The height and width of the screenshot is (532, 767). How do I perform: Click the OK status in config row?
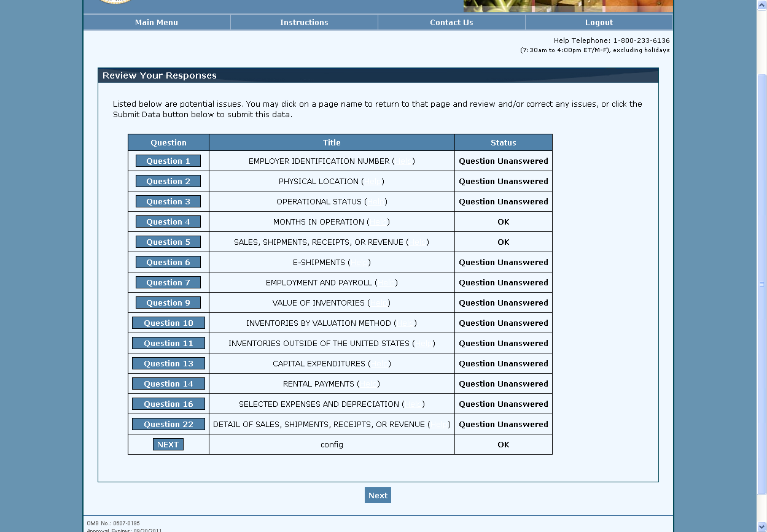tap(504, 444)
